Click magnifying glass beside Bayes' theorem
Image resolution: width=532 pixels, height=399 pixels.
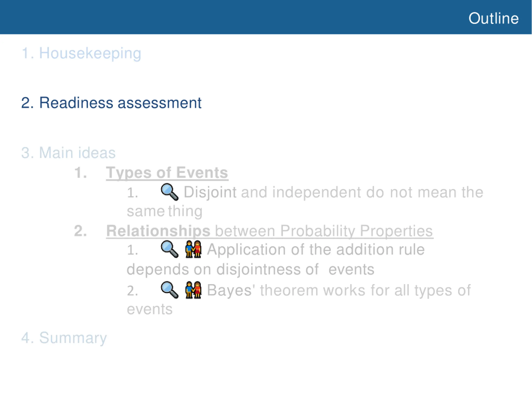pyautogui.click(x=170, y=290)
